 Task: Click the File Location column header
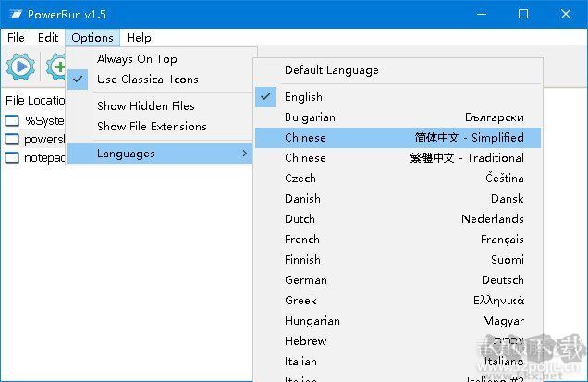35,101
